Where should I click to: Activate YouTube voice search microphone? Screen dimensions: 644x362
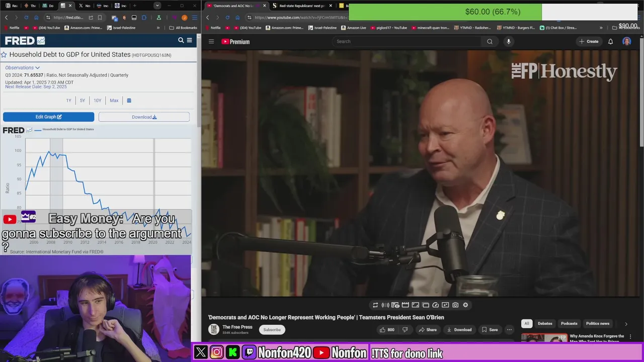tap(509, 41)
